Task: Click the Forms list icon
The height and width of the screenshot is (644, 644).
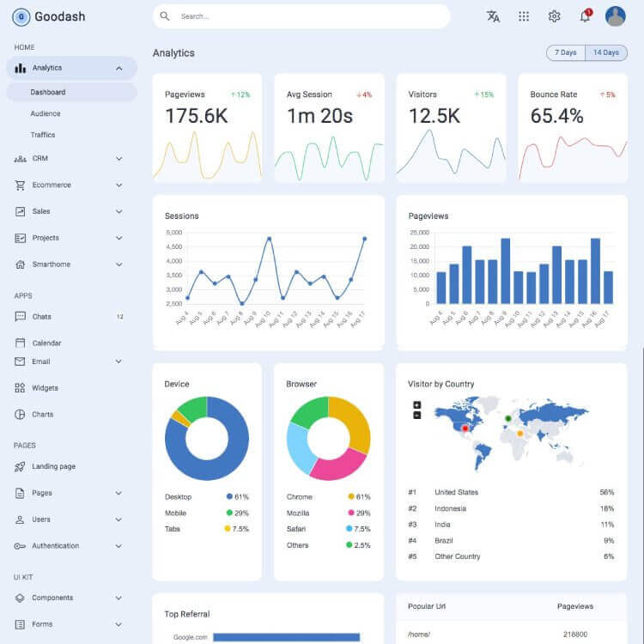Action: pyautogui.click(x=20, y=624)
